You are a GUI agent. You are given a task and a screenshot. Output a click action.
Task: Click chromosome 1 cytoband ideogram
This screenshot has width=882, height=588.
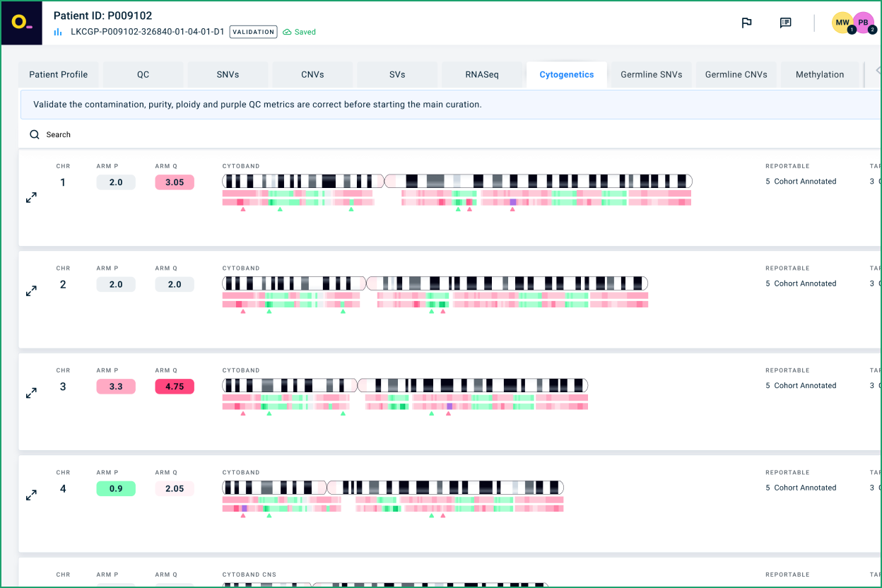click(457, 181)
